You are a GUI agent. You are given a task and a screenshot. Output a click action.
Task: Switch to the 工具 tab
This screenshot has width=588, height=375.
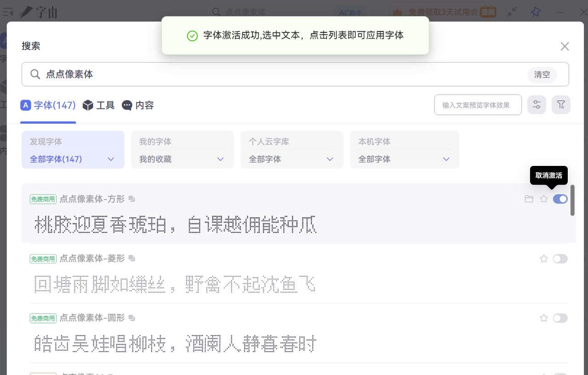click(99, 105)
